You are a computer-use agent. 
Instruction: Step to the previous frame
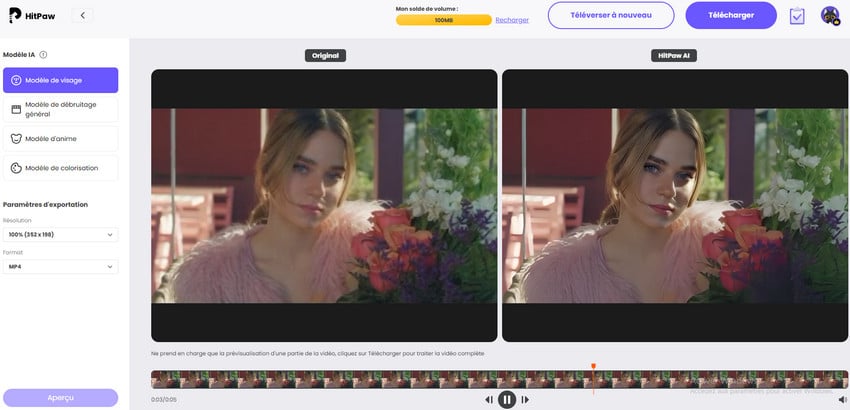[x=489, y=399]
